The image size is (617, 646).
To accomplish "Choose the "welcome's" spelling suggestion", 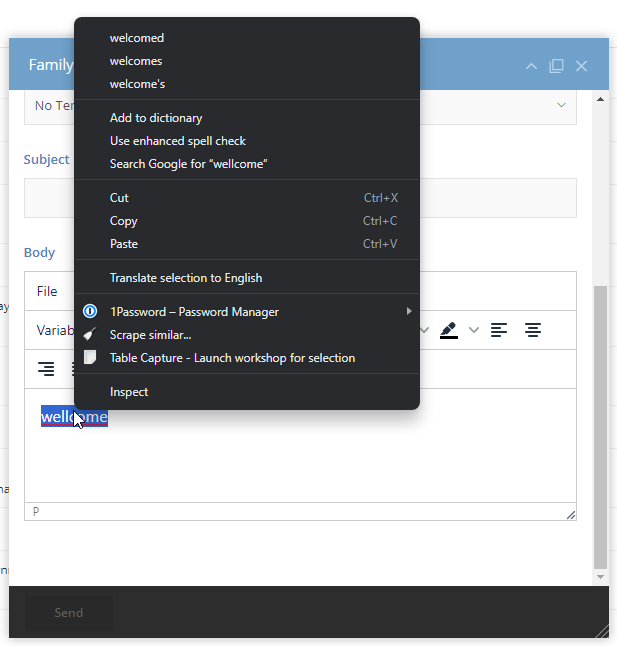I will pos(247,84).
